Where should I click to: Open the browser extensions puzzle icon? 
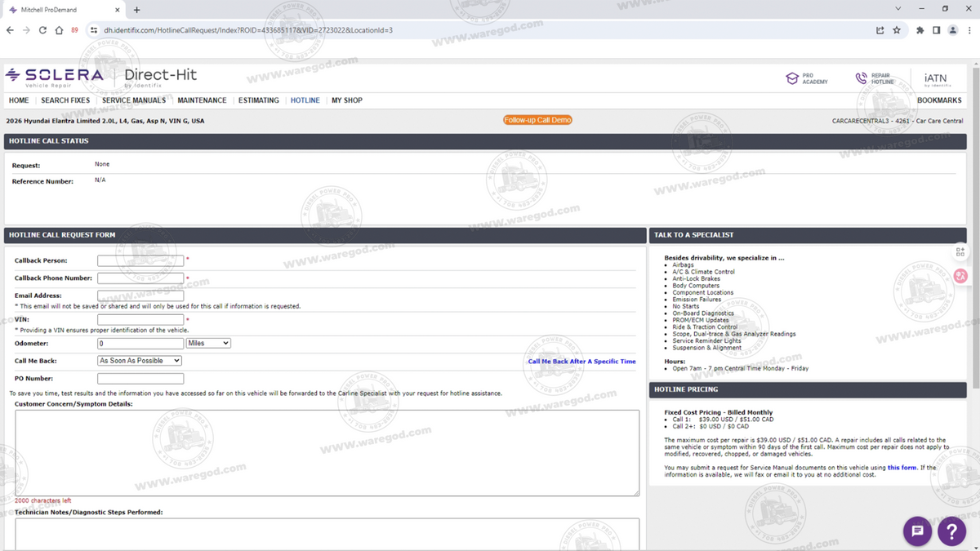tap(920, 30)
